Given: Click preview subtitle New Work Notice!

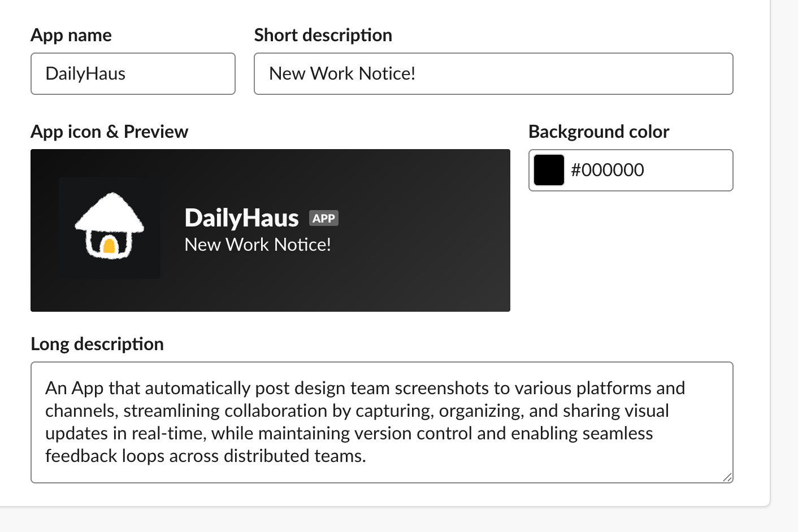Looking at the screenshot, I should coord(258,245).
